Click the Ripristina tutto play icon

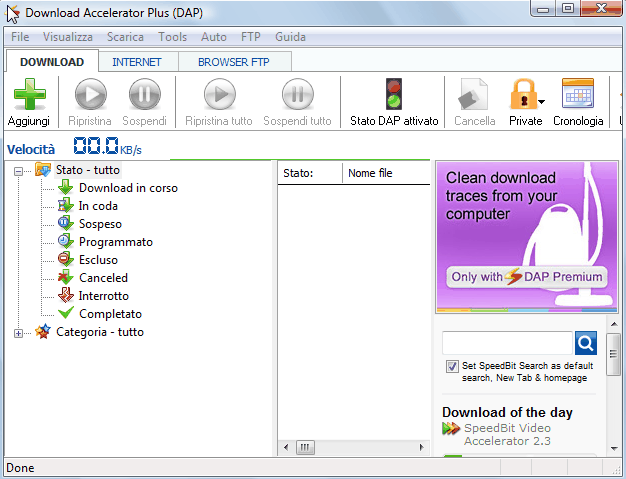coord(220,94)
